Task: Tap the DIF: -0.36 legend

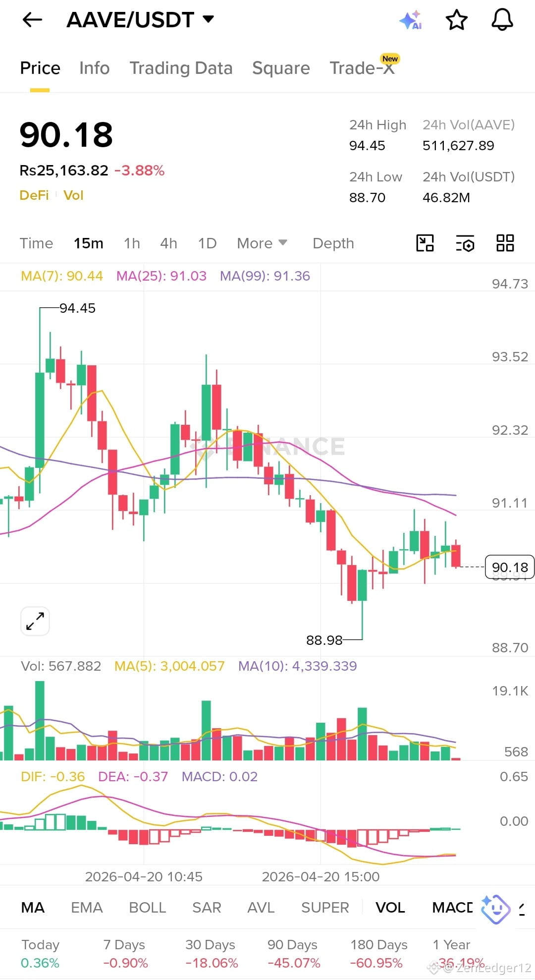Action: [x=53, y=776]
